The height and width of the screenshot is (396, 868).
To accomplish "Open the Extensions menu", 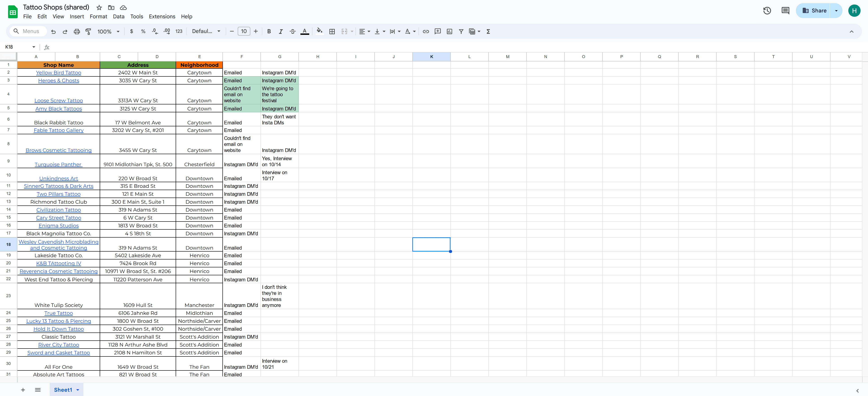I will tap(162, 16).
